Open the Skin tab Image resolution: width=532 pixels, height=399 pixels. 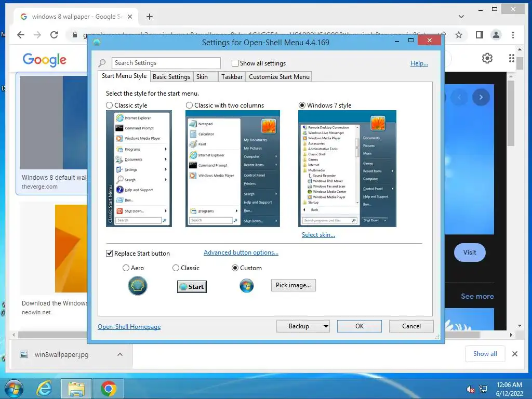point(206,77)
